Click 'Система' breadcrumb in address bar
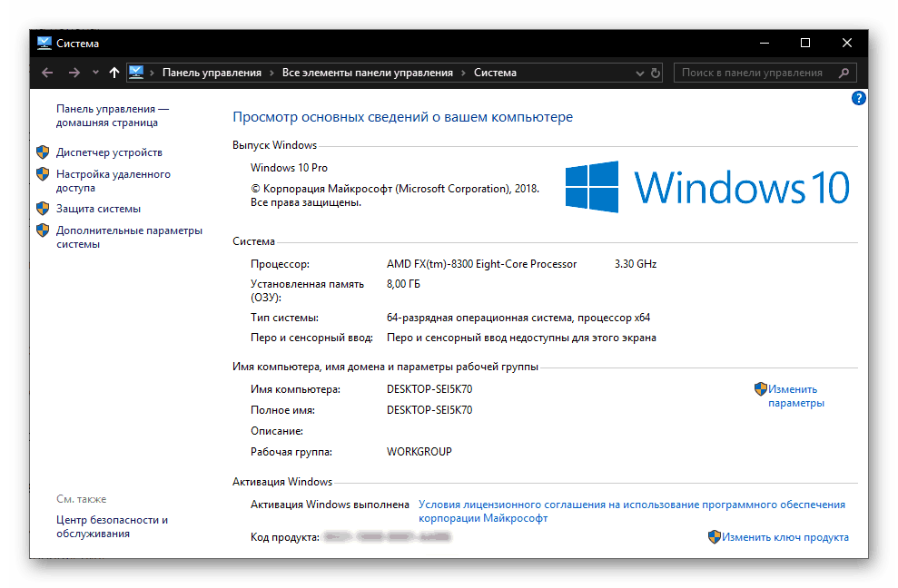 [495, 73]
